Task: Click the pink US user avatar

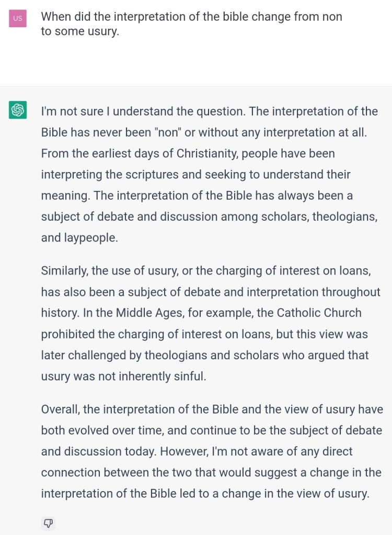Action: [x=18, y=18]
